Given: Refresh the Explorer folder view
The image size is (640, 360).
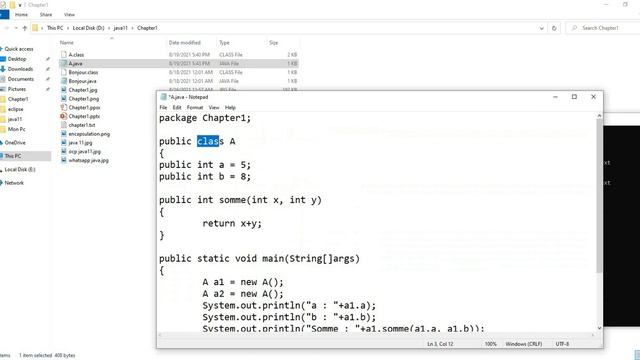Looking at the screenshot, I should pyautogui.click(x=554, y=28).
